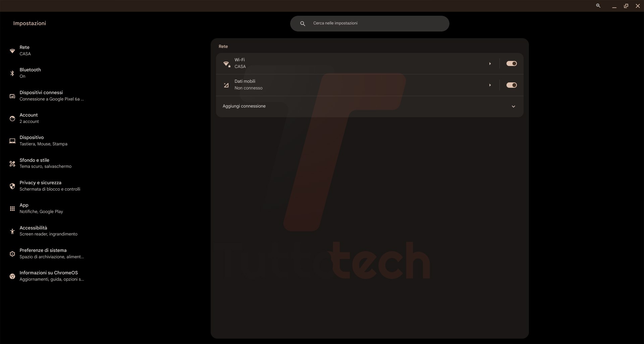Click the Sfondo e stile brush icon

tap(12, 163)
